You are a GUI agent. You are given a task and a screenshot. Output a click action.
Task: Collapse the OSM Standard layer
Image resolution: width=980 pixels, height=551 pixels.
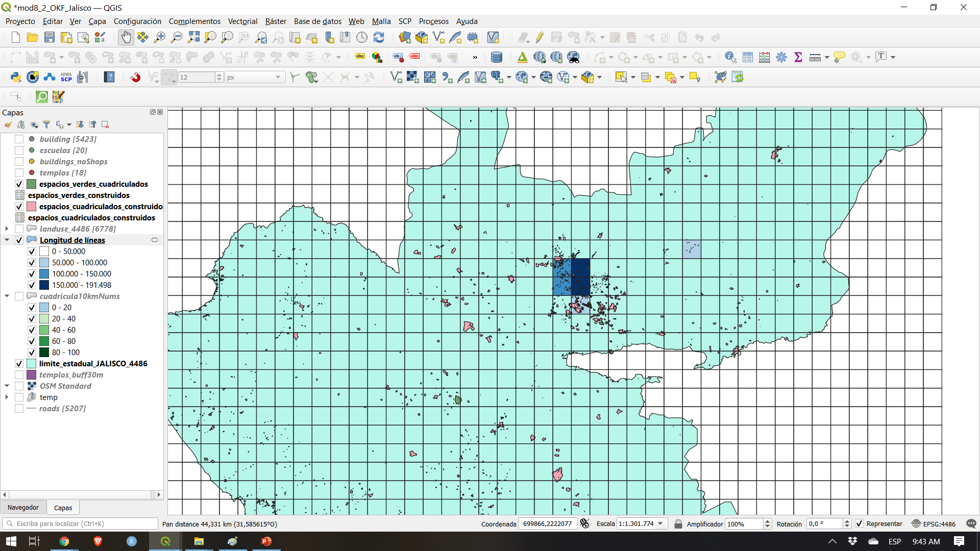(7, 386)
